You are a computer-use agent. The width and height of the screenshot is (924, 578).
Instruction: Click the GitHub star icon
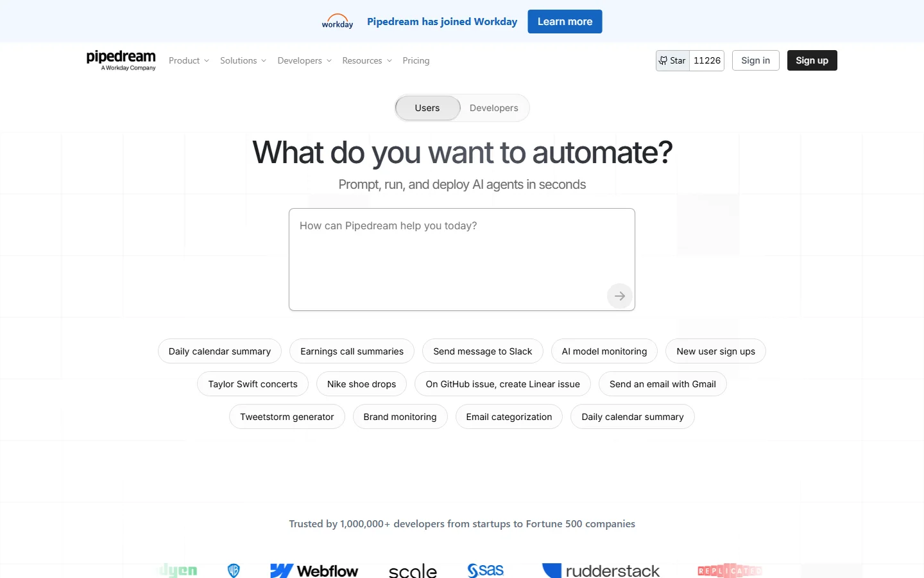click(663, 60)
